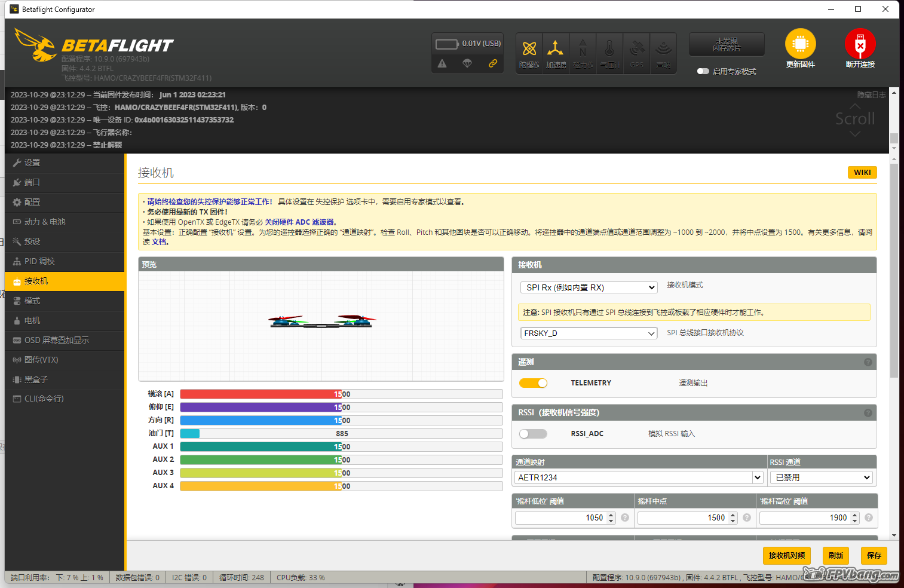Click the drone 3D preview model

pos(322,322)
